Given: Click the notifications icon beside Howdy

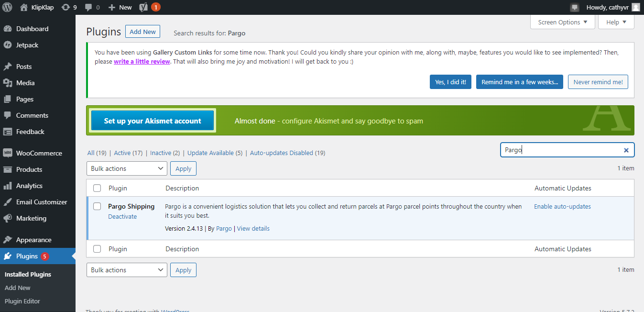Looking at the screenshot, I should [x=574, y=7].
